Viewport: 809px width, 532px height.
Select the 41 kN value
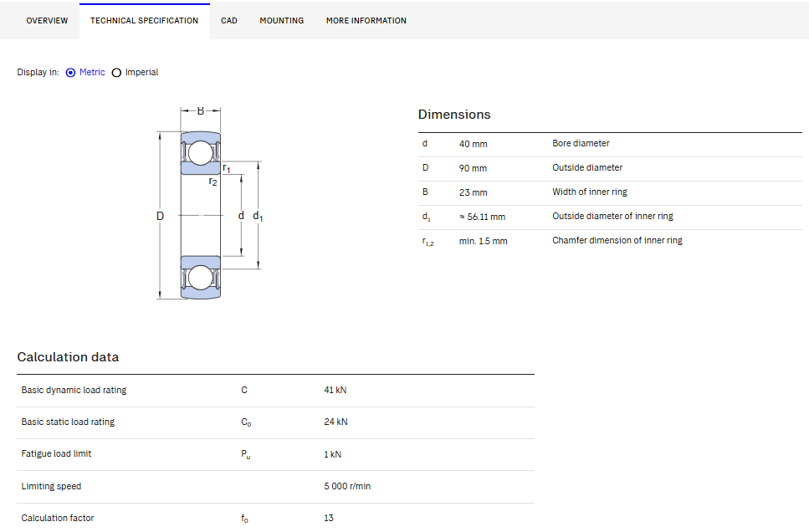[335, 390]
